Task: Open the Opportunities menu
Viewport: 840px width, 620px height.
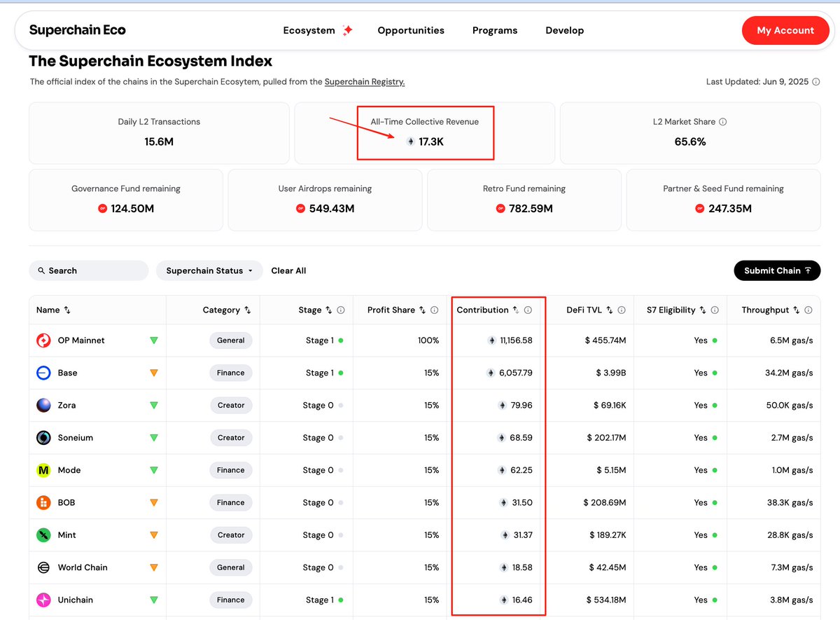Action: coord(411,30)
